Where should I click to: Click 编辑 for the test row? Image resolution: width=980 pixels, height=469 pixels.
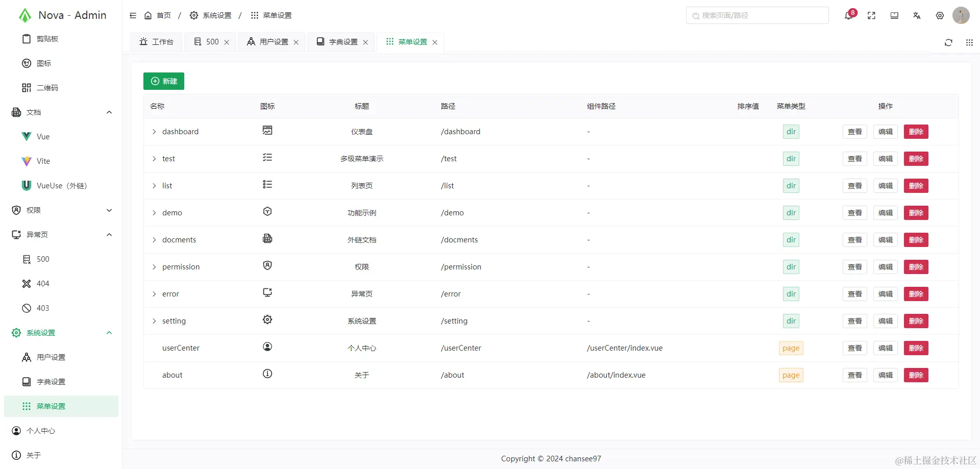[886, 159]
